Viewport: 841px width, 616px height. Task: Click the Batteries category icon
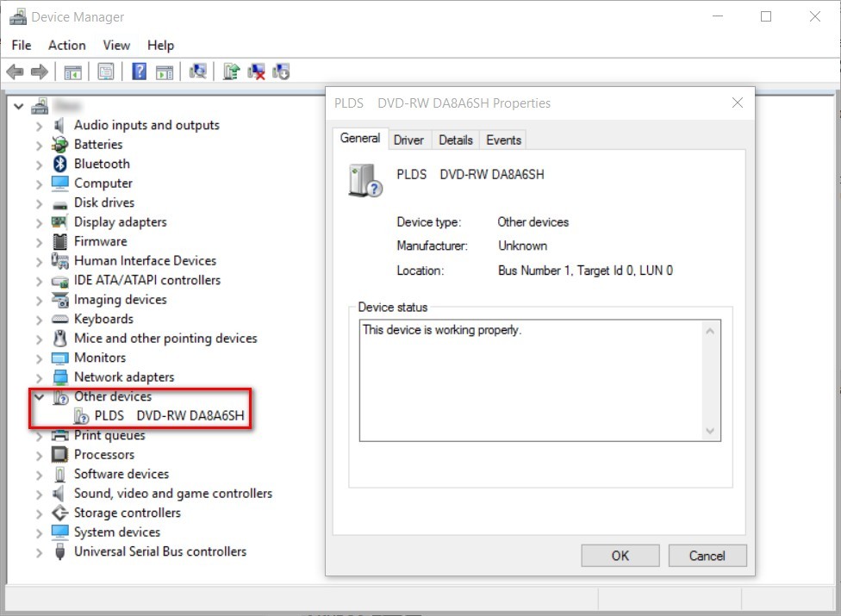(x=59, y=144)
